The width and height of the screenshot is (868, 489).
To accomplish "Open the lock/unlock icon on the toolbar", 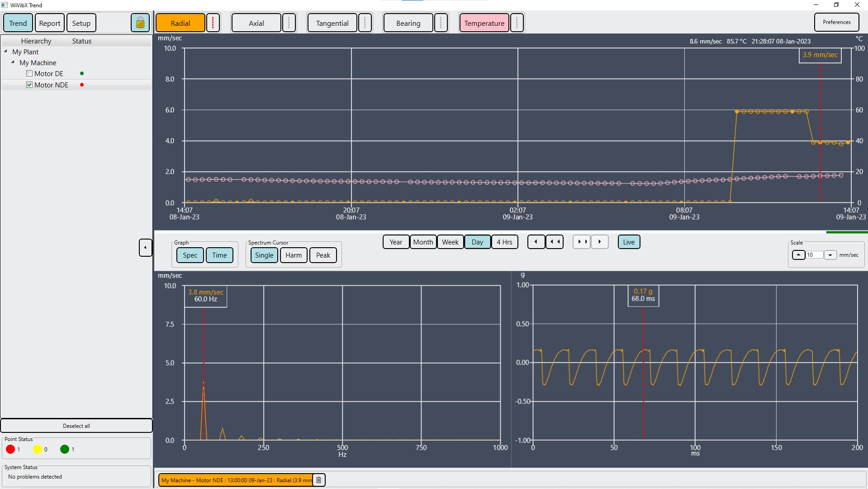I will pos(140,23).
